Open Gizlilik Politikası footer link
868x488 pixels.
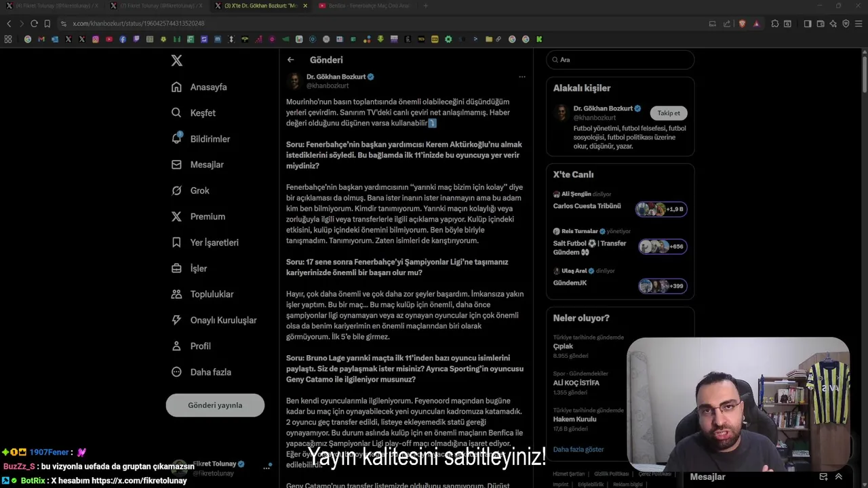pos(612,474)
